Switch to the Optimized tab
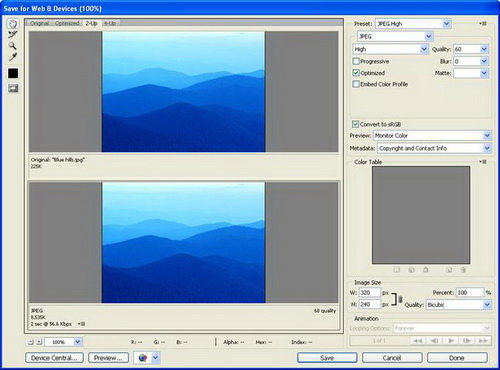 (67, 23)
